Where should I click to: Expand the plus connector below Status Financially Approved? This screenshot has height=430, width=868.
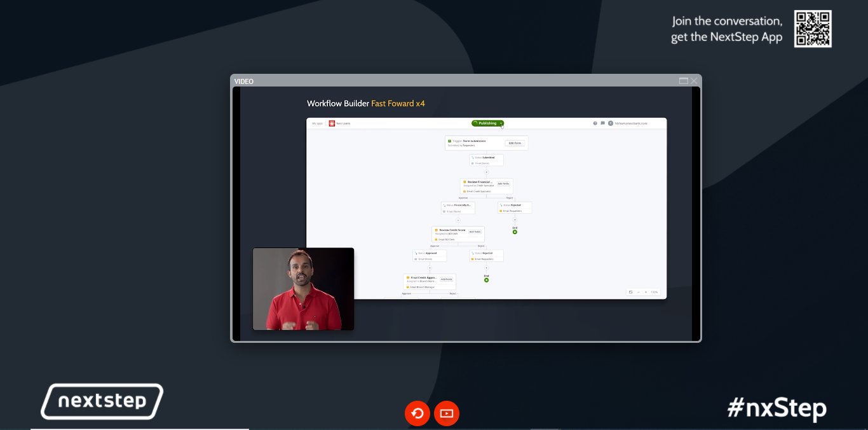point(458,219)
